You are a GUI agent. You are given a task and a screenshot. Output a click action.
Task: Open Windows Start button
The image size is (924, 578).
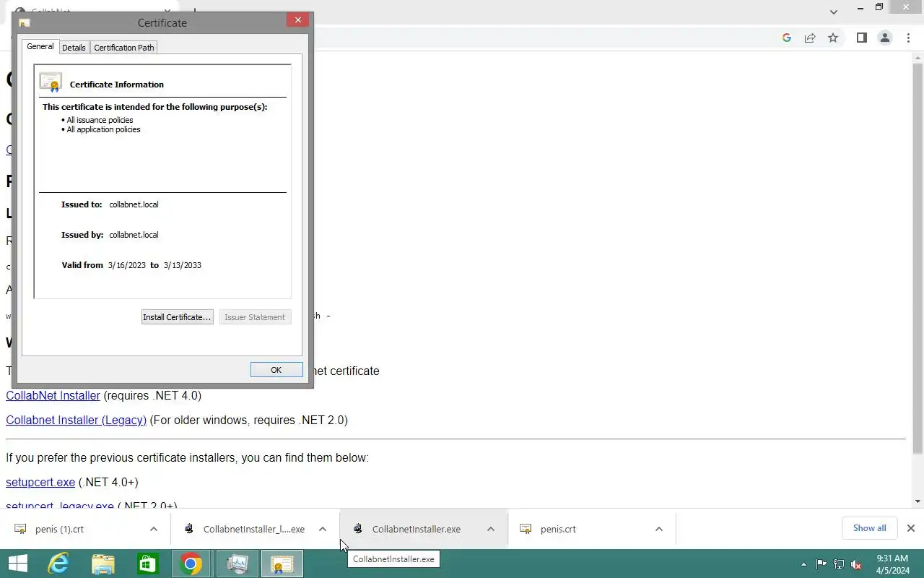coord(17,564)
